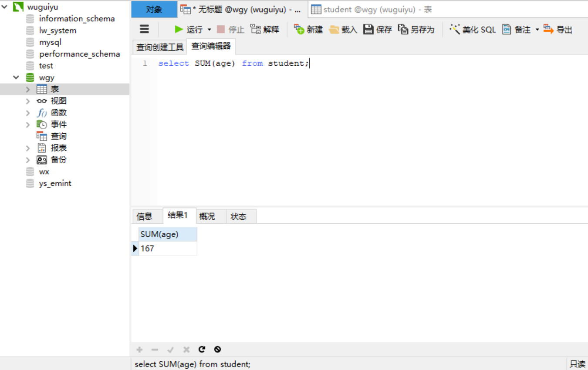
Task: Open the 查询创建工具 tab
Action: click(x=160, y=47)
